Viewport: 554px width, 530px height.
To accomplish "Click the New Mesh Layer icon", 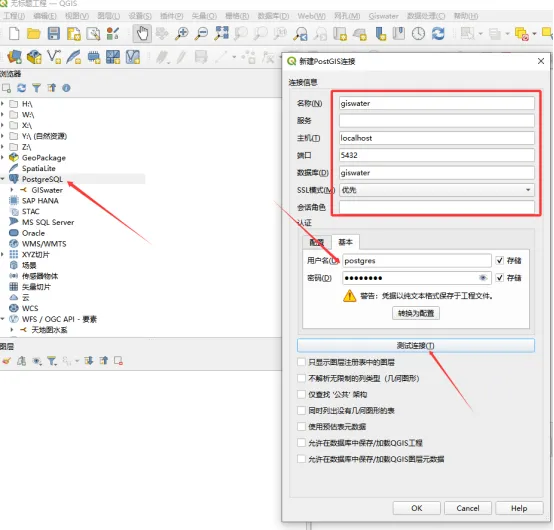I will (113, 57).
